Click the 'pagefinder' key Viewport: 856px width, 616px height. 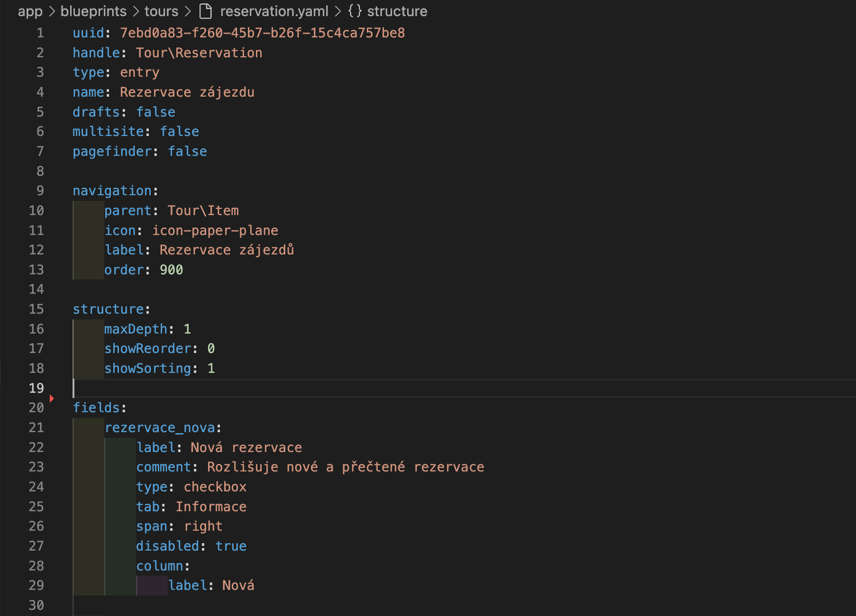(112, 151)
